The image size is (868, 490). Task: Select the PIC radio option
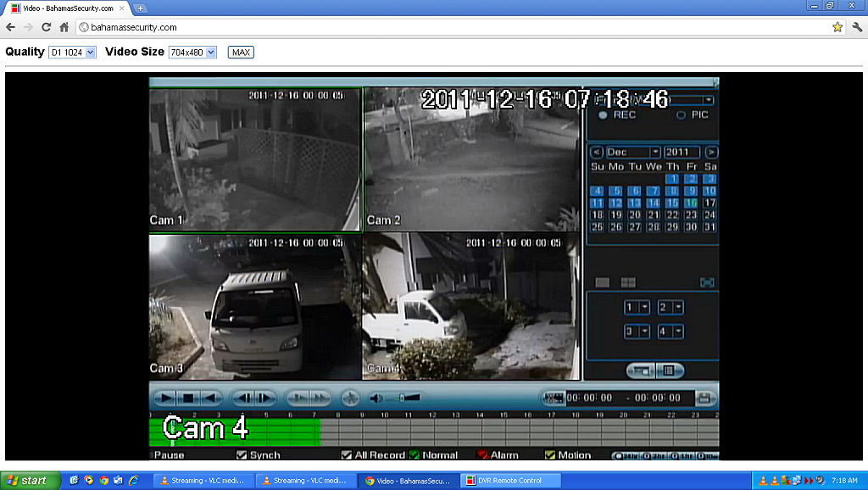681,115
